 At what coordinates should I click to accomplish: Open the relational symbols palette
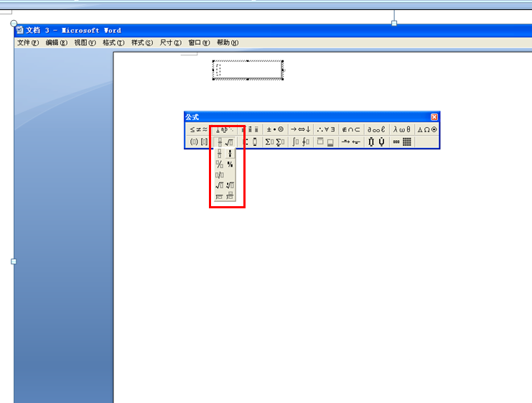(x=198, y=129)
